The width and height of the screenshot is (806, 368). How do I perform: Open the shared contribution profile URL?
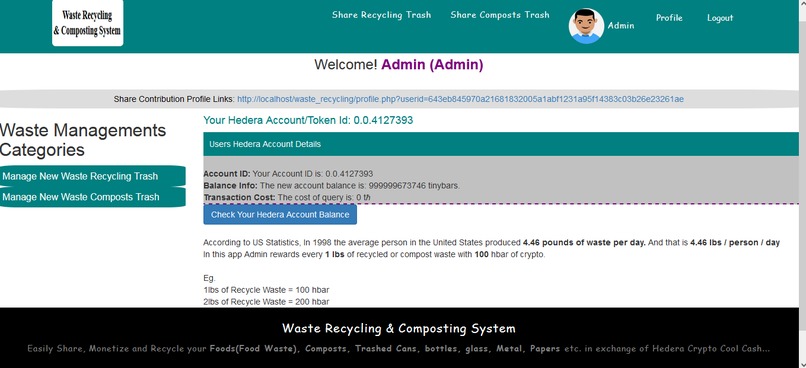(x=460, y=99)
